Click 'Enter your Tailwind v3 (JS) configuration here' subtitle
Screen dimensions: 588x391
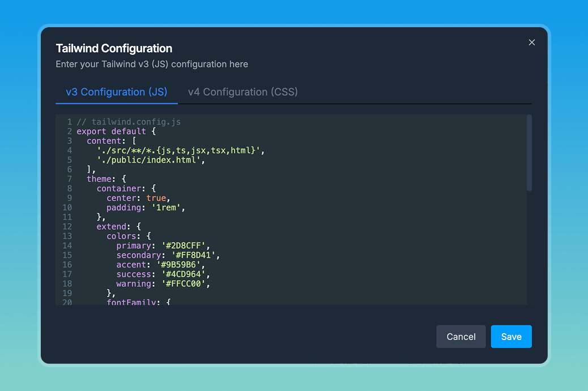coord(152,64)
